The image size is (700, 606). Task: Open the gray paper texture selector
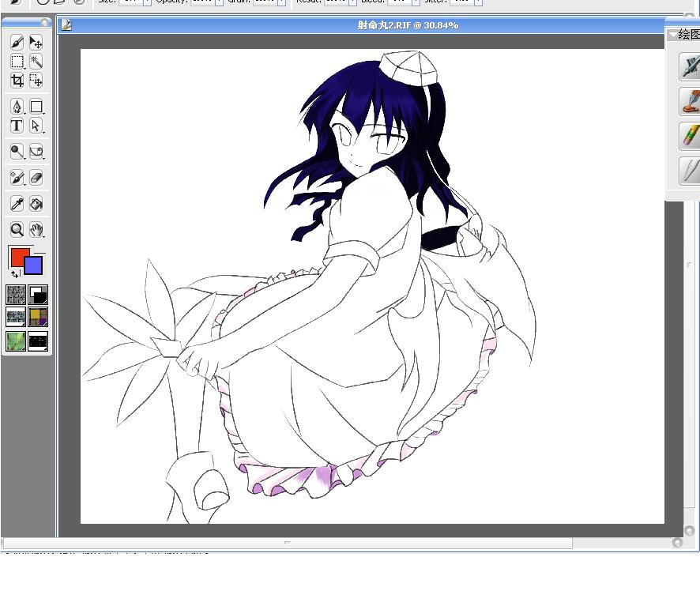tap(16, 295)
